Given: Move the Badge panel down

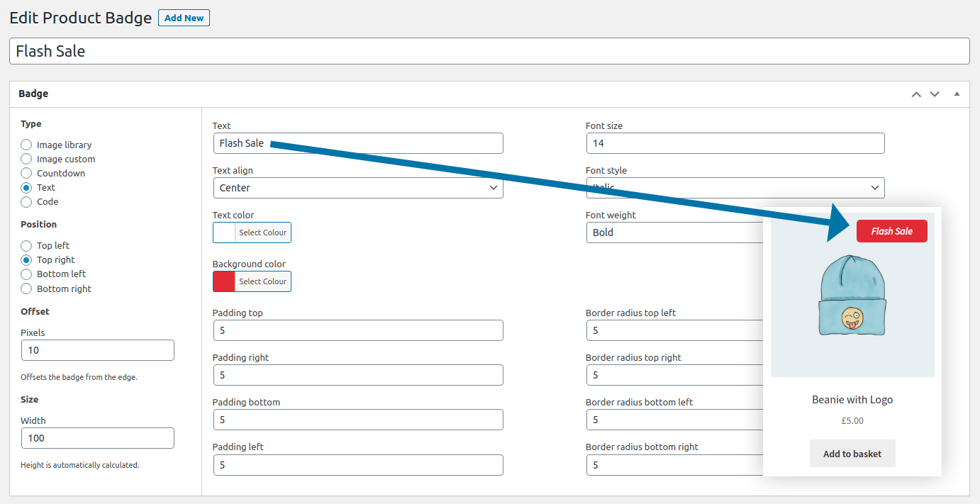Looking at the screenshot, I should (935, 94).
